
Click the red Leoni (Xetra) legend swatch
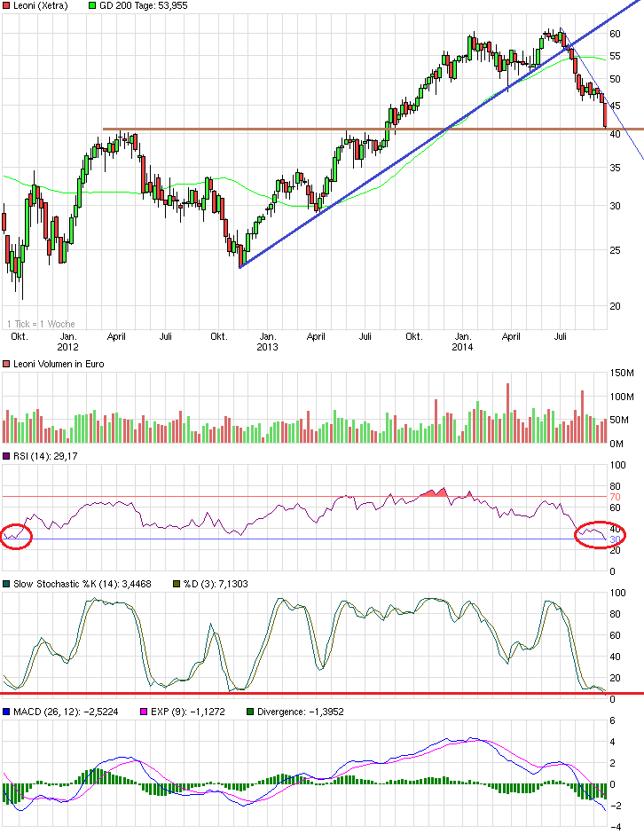[6, 6]
